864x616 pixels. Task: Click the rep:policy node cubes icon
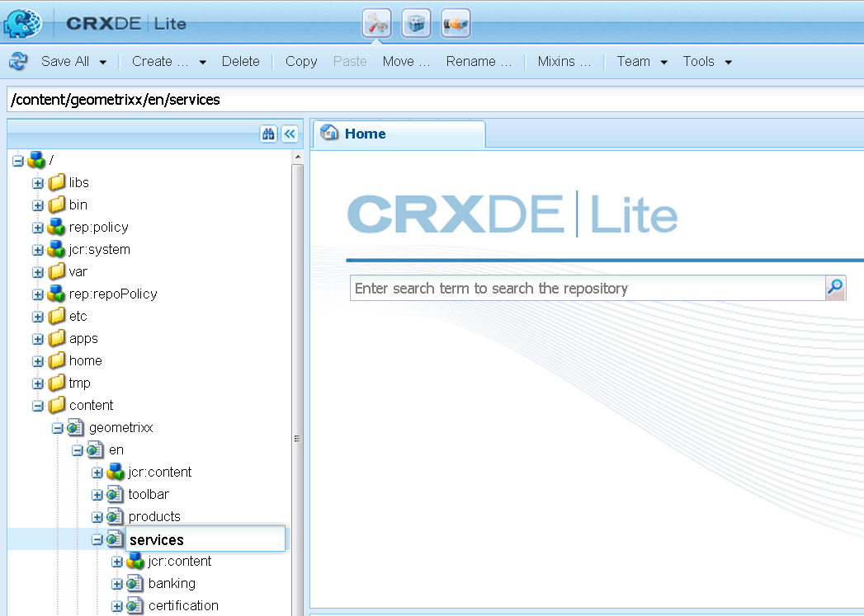click(56, 227)
